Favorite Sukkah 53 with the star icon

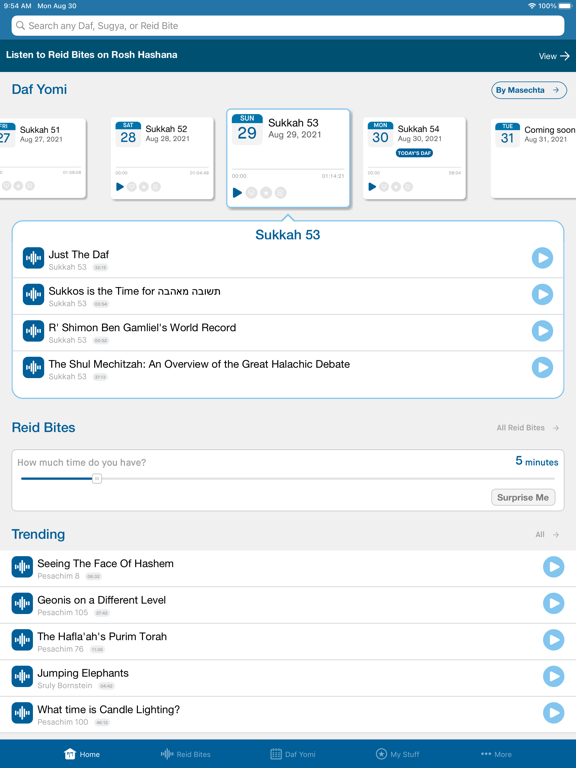[266, 193]
